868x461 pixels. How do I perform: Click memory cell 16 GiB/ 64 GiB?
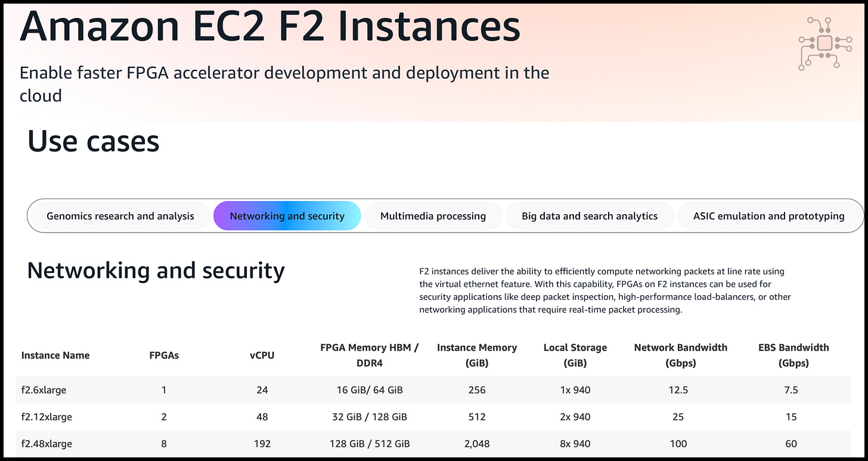(x=370, y=390)
